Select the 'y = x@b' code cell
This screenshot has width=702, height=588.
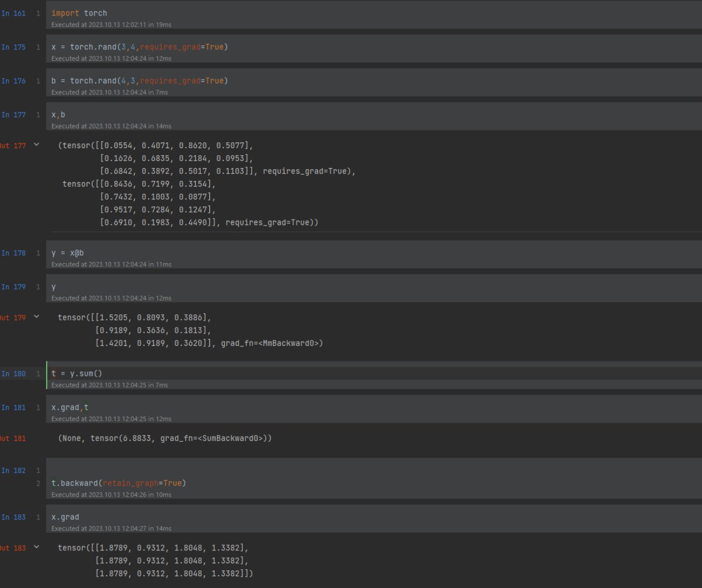click(374, 254)
